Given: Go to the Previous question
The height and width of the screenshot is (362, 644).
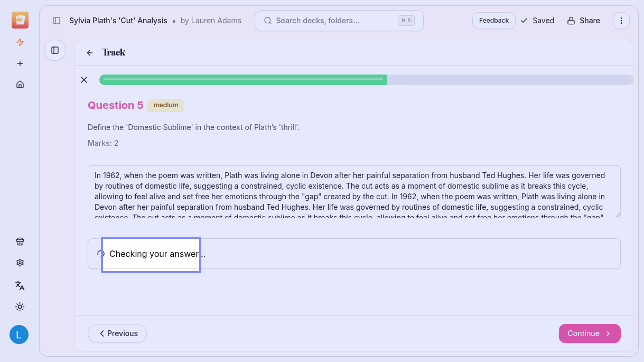Looking at the screenshot, I should point(117,333).
